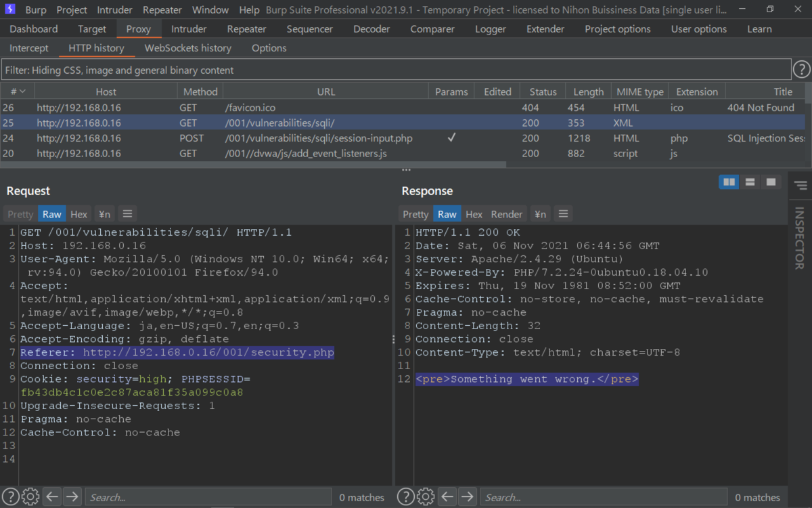Switch to the Logger tab
This screenshot has height=508, width=812.
(x=491, y=29)
